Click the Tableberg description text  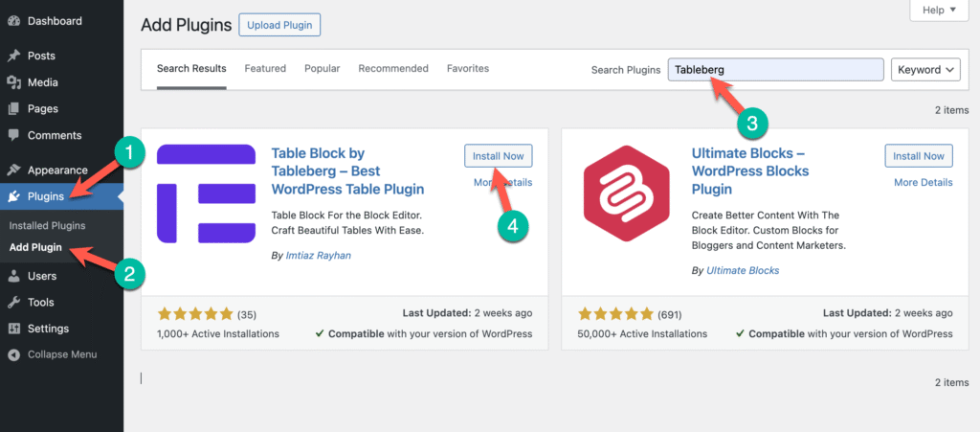pos(347,222)
